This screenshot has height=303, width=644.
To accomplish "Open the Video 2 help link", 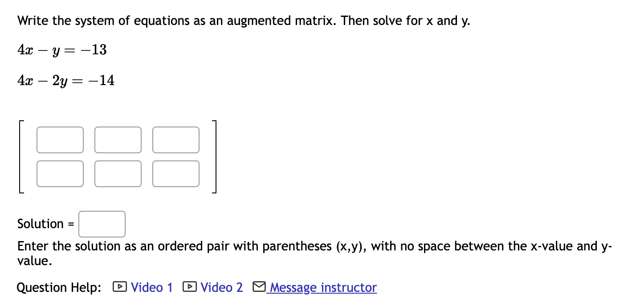I will point(221,287).
